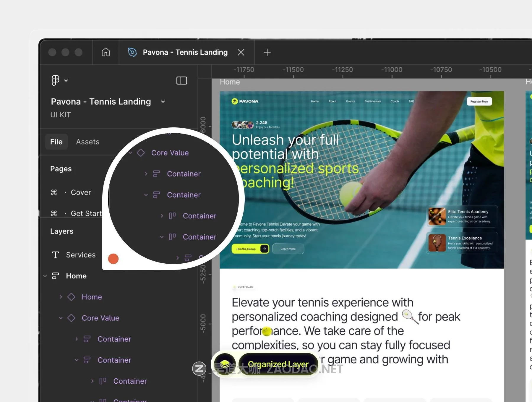
Task: Click the home icon in tab bar
Action: point(106,52)
